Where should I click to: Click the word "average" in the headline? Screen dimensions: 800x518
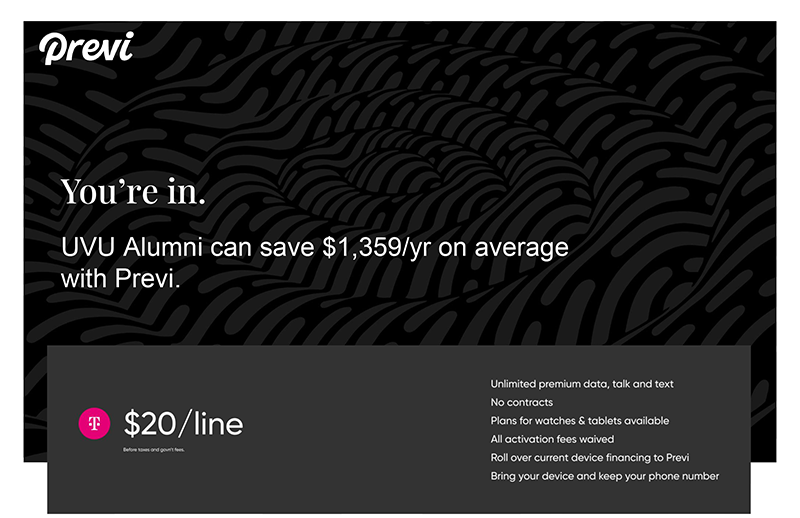tap(516, 247)
